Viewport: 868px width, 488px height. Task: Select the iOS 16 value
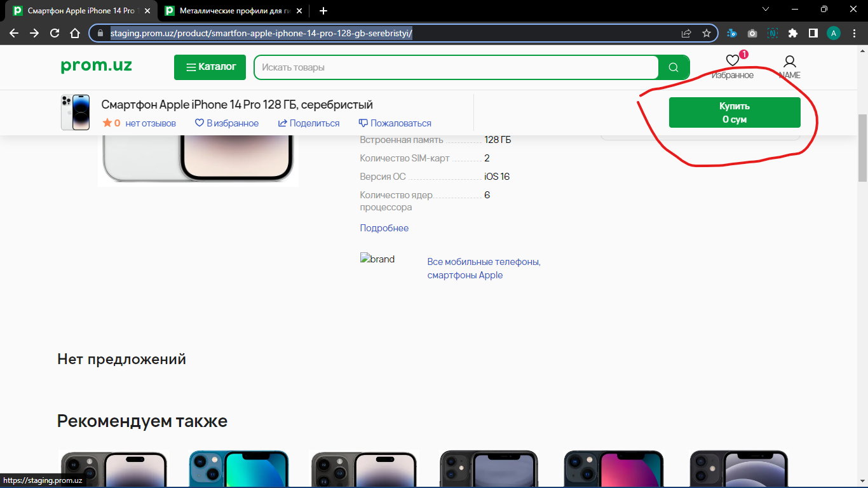pyautogui.click(x=497, y=177)
